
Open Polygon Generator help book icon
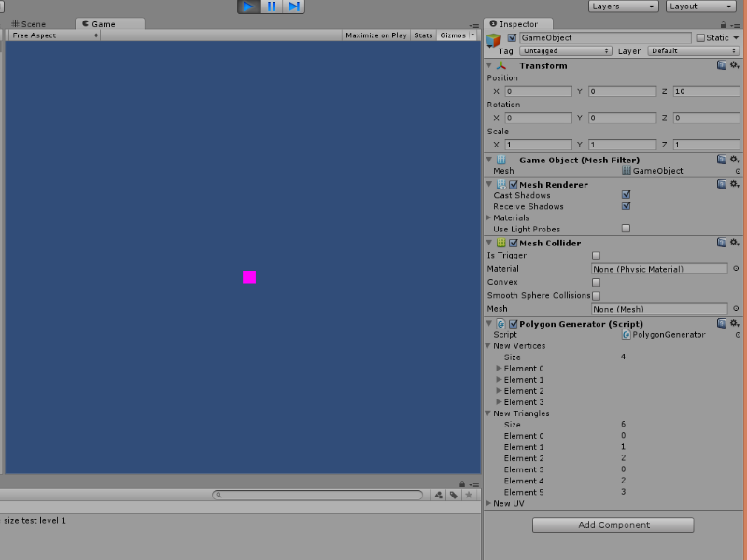tap(722, 323)
